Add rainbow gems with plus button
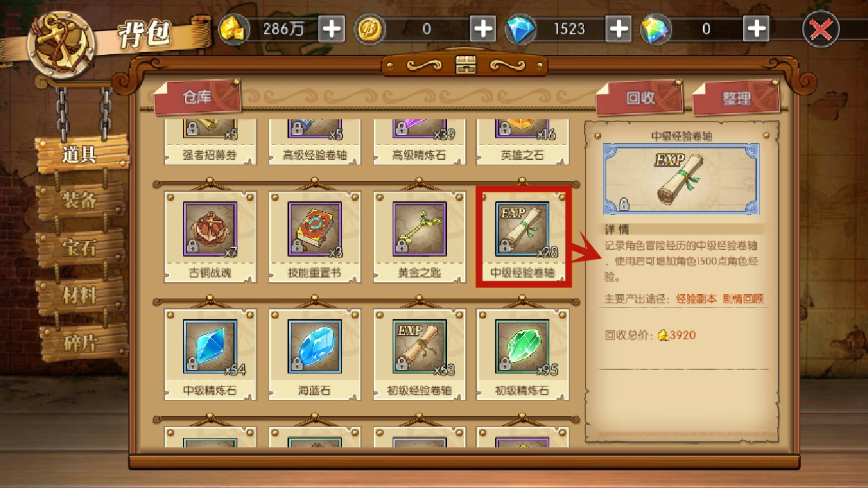 click(756, 29)
